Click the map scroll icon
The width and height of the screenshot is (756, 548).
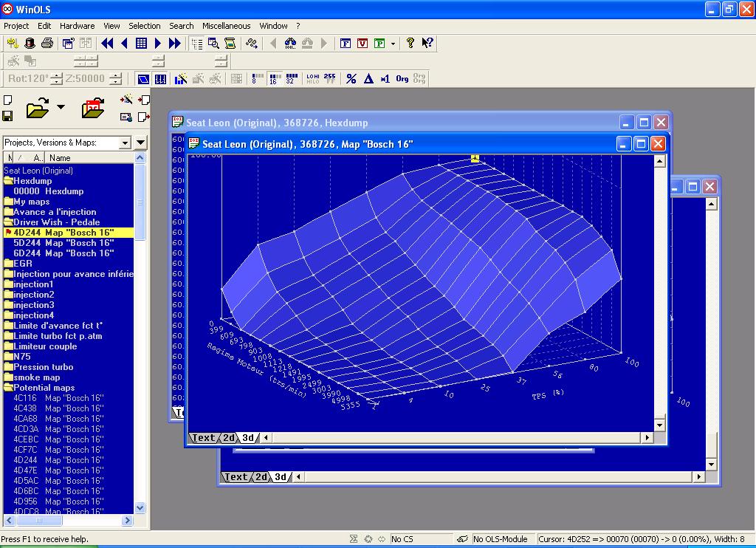click(230, 44)
